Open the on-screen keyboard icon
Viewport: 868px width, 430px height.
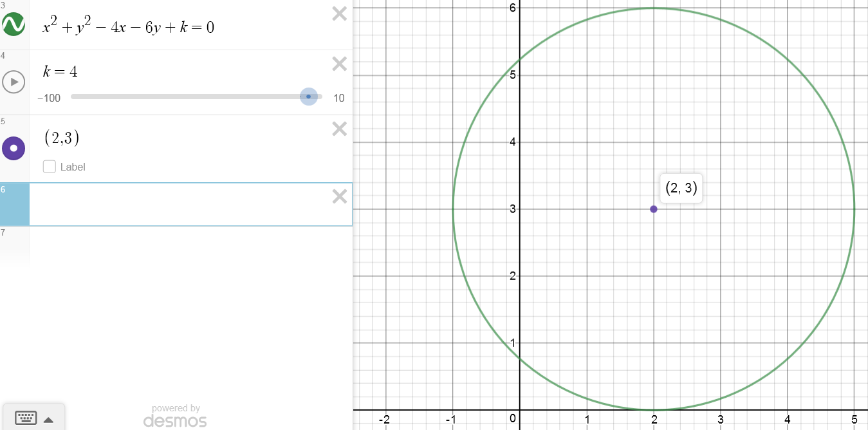(26, 419)
